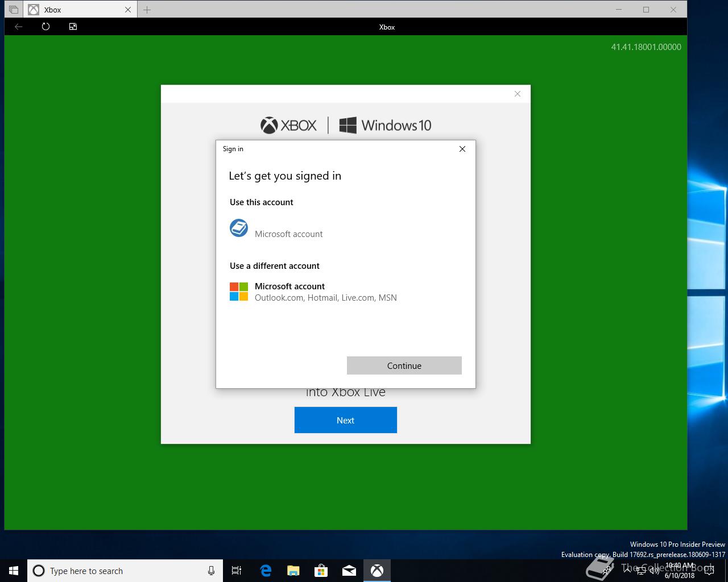The width and height of the screenshot is (728, 582).
Task: Activate the Cortana microphone icon
Action: 211,571
